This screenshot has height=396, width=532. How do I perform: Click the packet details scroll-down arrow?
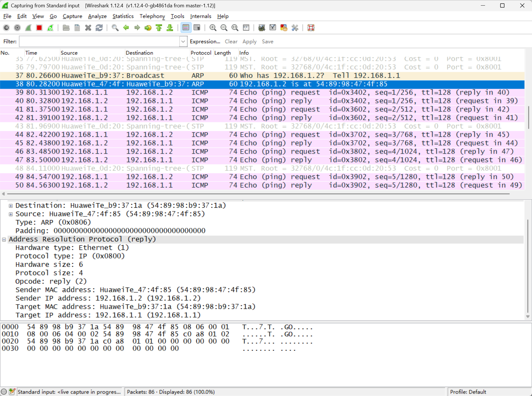(528, 317)
